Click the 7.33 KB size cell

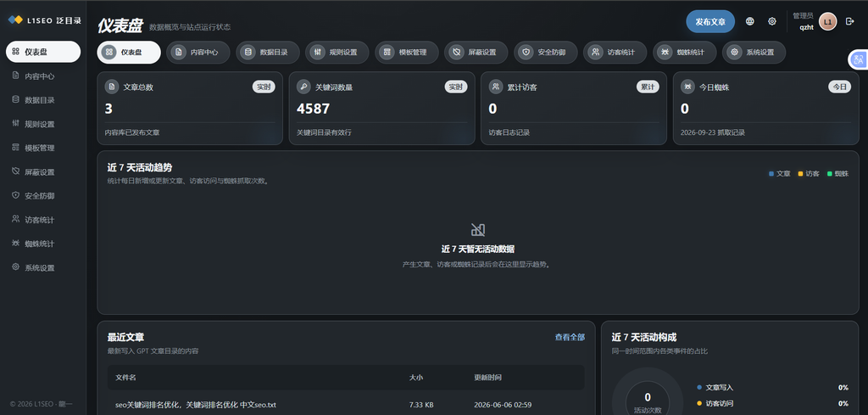[x=421, y=405]
